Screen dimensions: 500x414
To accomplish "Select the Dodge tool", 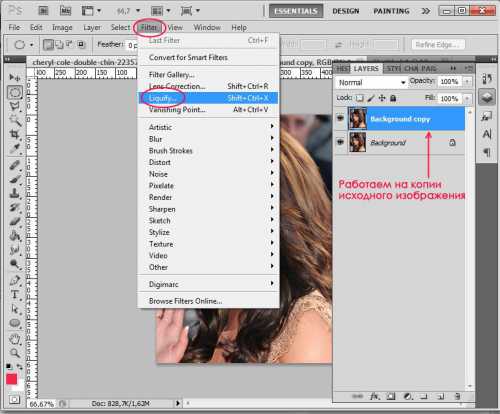I will pyautogui.click(x=15, y=264).
